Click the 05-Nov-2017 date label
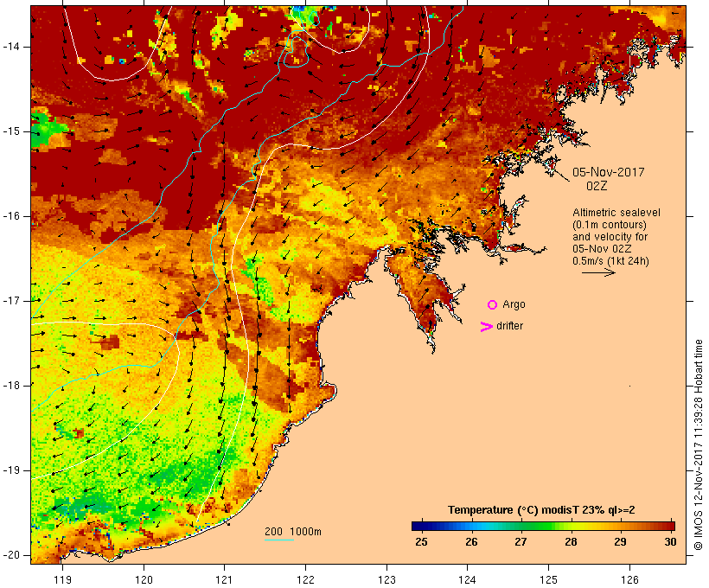The width and height of the screenshot is (709, 588). coord(608,172)
